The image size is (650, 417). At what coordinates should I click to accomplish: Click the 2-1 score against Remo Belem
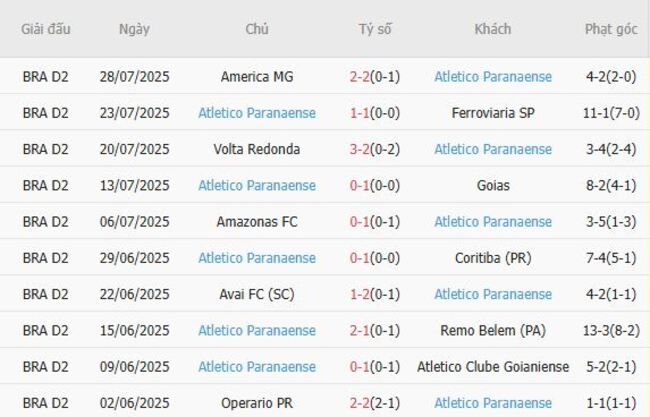[x=363, y=330]
